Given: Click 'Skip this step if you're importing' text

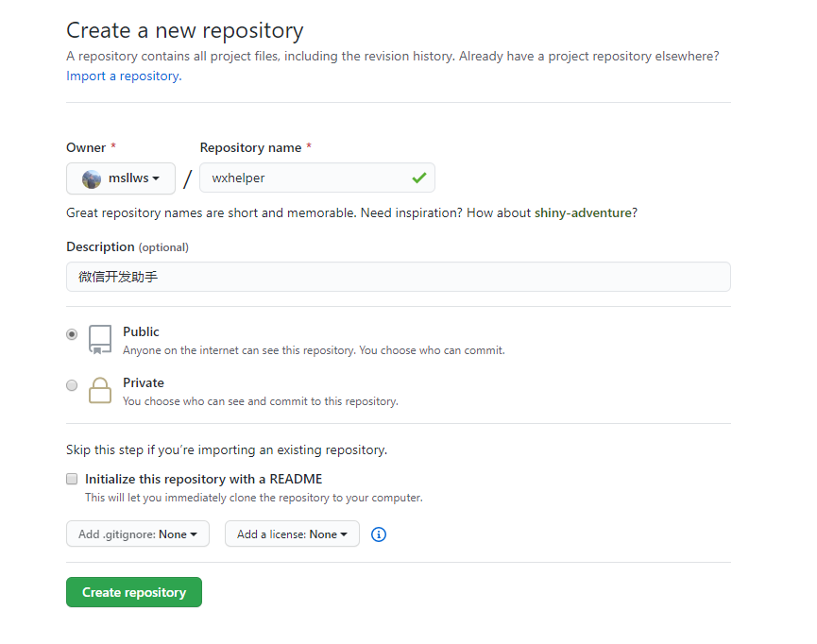Looking at the screenshot, I should 227,449.
